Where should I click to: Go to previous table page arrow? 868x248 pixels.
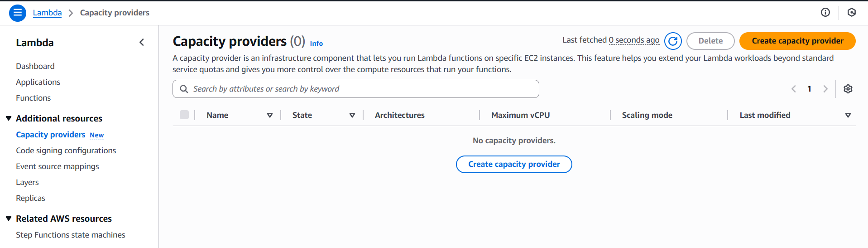point(793,89)
